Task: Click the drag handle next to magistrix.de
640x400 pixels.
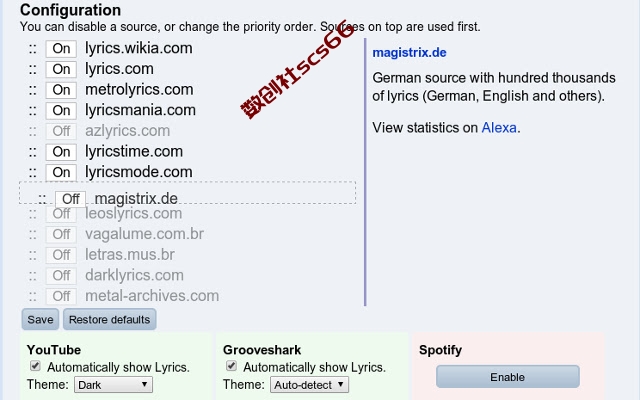Action: coord(42,199)
